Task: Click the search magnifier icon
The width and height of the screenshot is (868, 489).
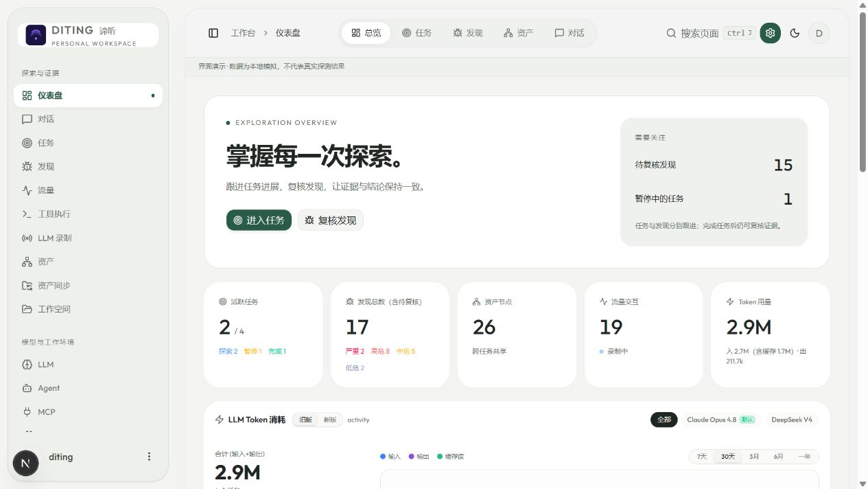Action: click(671, 33)
